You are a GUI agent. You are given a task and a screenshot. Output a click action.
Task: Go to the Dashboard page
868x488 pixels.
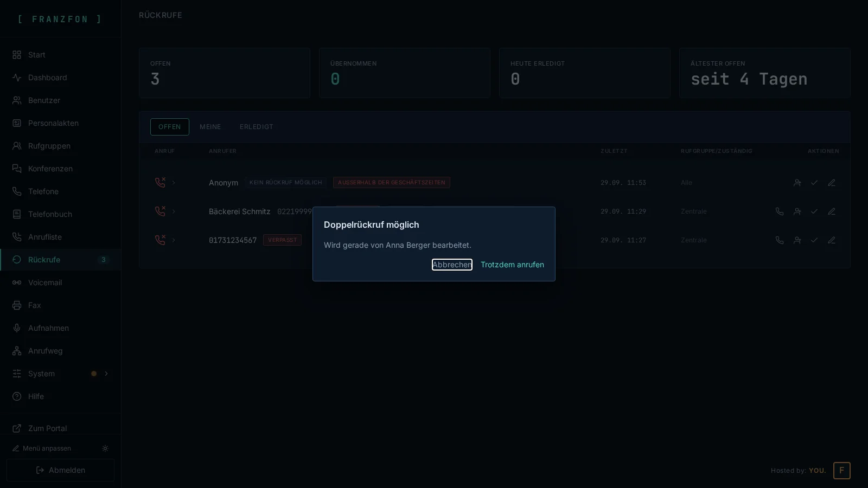point(60,78)
